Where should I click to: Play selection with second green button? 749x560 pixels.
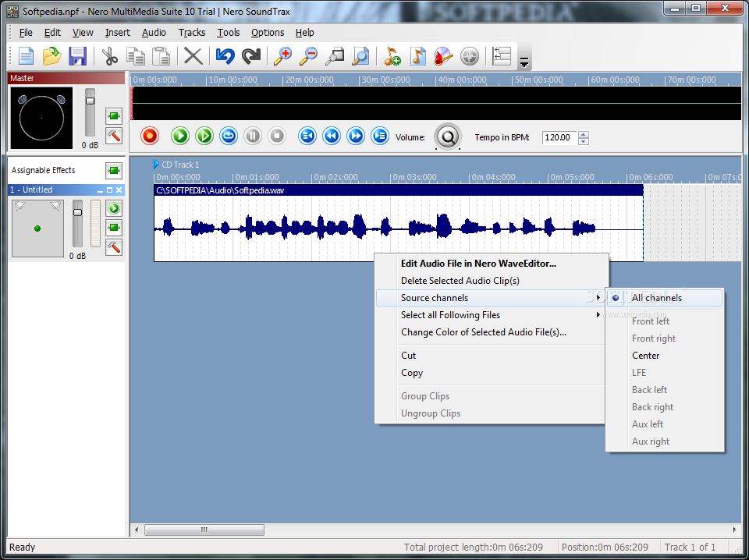(204, 136)
